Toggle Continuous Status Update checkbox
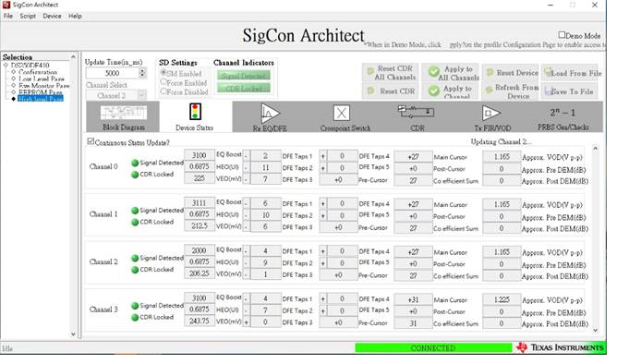This screenshot has height=364, width=617. [91, 141]
